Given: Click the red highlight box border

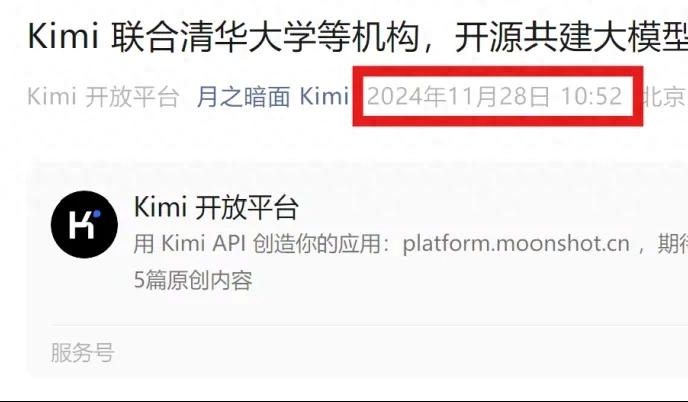Looking at the screenshot, I should (x=498, y=71).
